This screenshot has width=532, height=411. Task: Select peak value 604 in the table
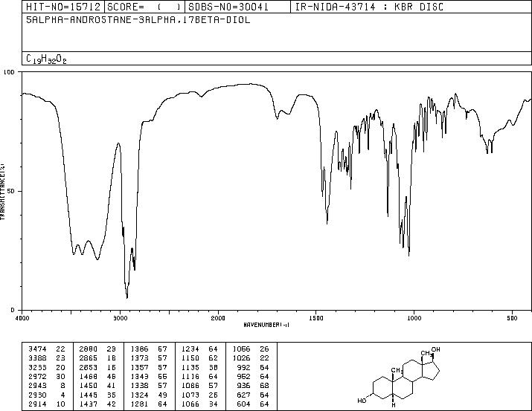[244, 404]
